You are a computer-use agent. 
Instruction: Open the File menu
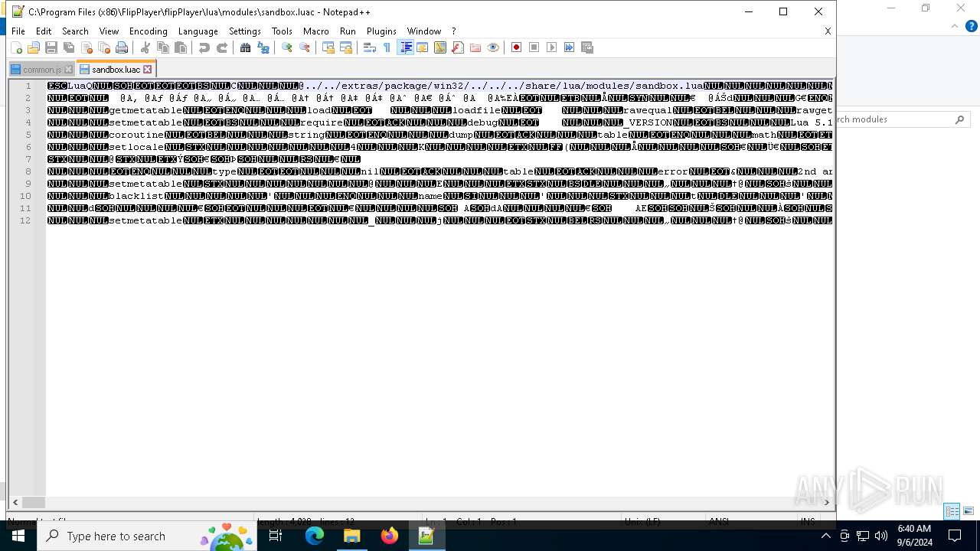pyautogui.click(x=18, y=31)
